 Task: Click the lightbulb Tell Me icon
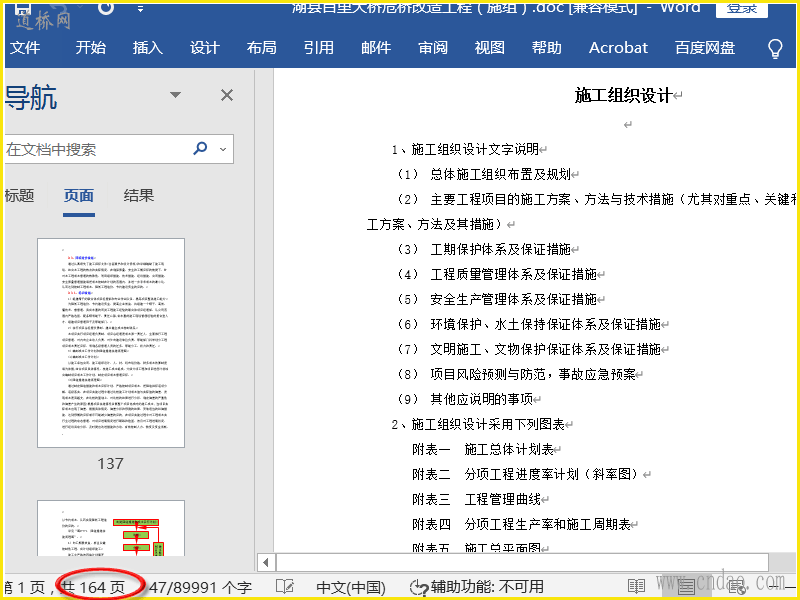(x=774, y=48)
